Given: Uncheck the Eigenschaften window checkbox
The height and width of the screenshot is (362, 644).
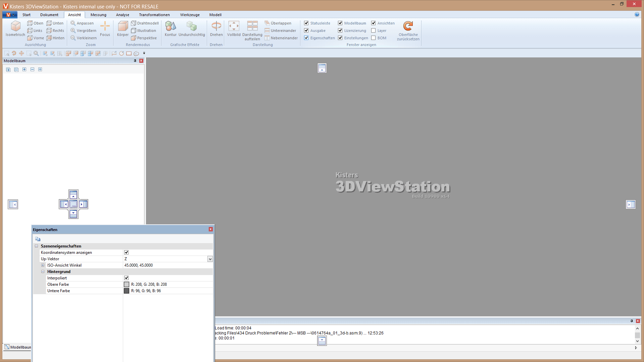Looking at the screenshot, I should (306, 38).
